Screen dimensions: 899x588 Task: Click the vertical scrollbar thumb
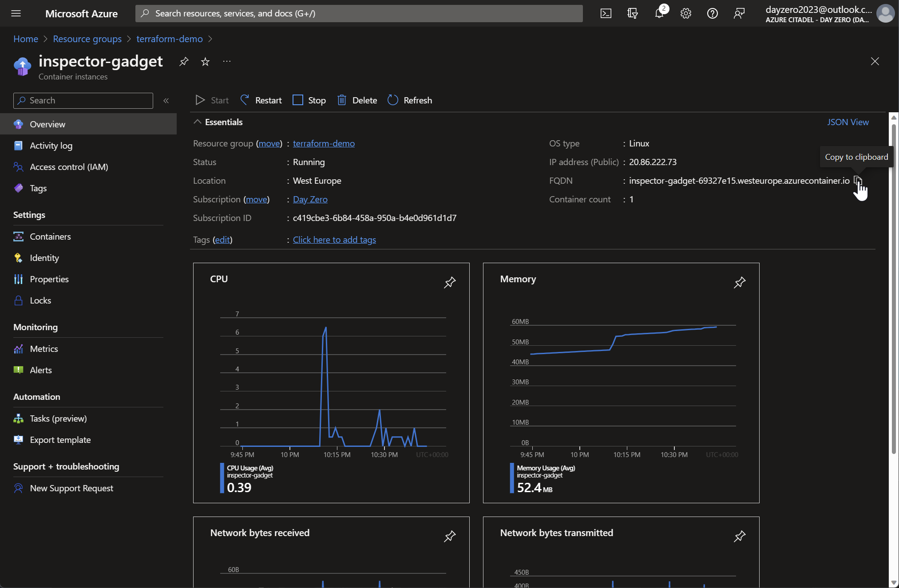click(x=894, y=288)
